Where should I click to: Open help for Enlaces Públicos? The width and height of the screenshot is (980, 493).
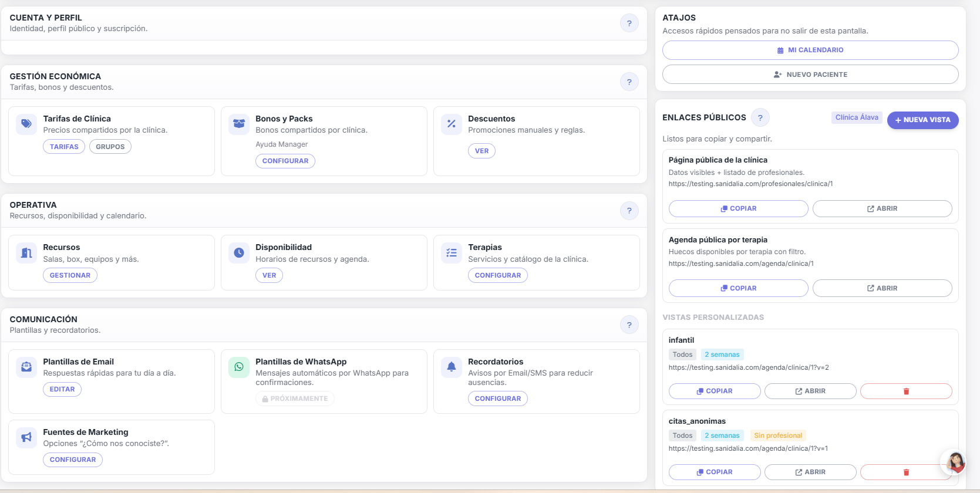(760, 118)
